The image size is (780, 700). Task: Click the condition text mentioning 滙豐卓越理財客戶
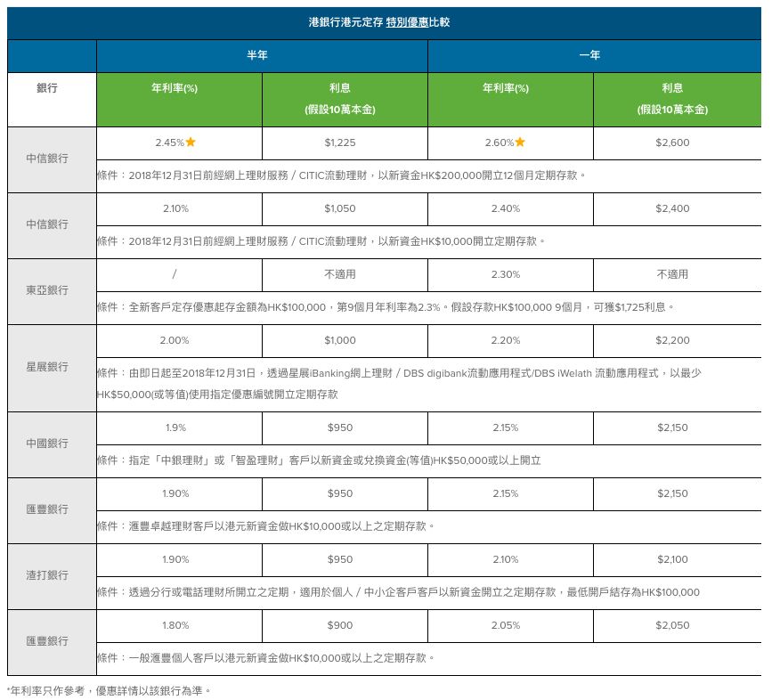click(265, 526)
